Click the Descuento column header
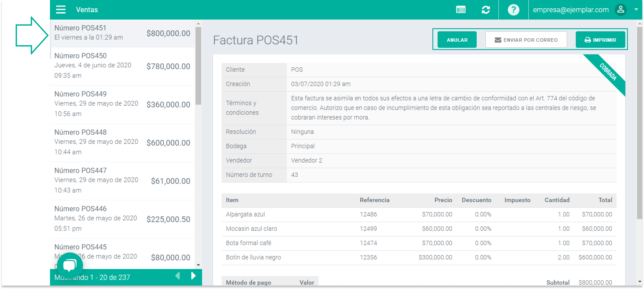 [x=476, y=200]
